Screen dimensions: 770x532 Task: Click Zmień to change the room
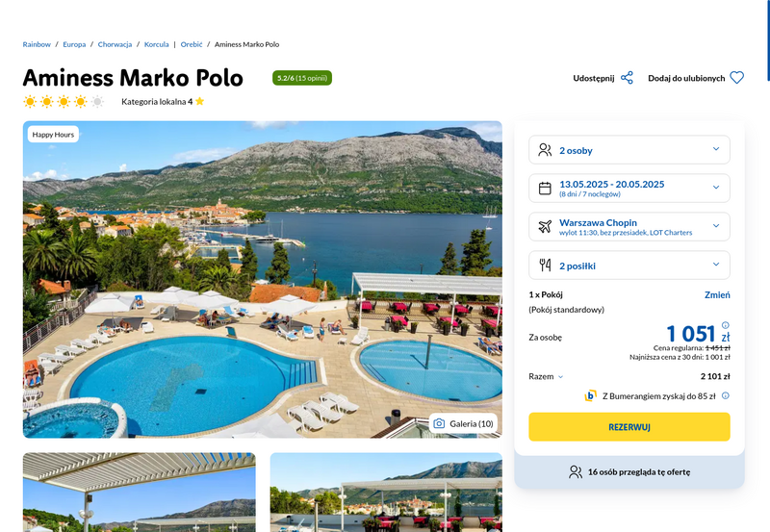717,294
